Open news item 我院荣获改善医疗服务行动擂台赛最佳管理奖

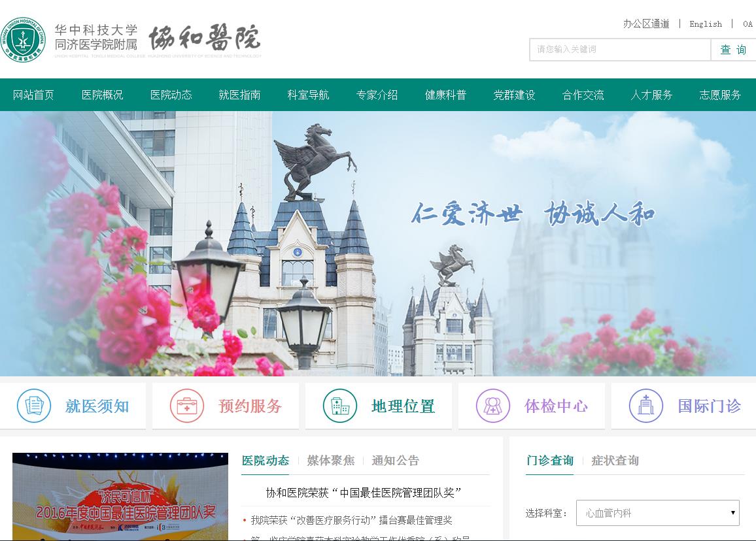[x=351, y=520]
